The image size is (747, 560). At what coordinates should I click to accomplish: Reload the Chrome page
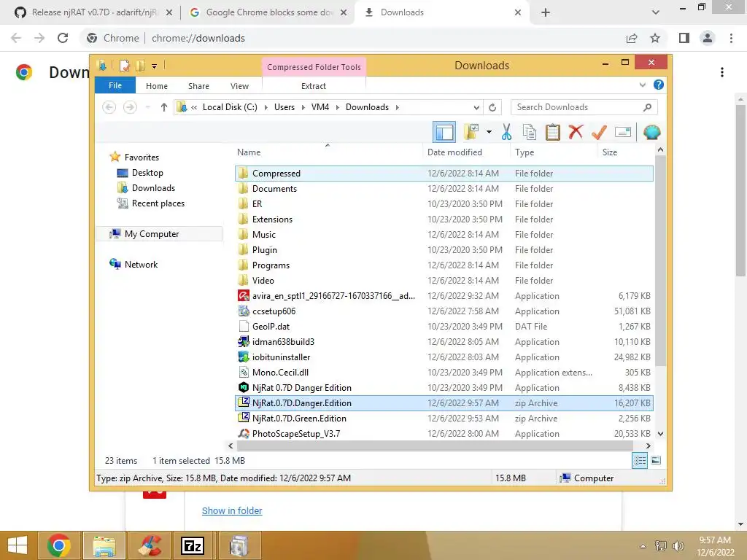[63, 38]
